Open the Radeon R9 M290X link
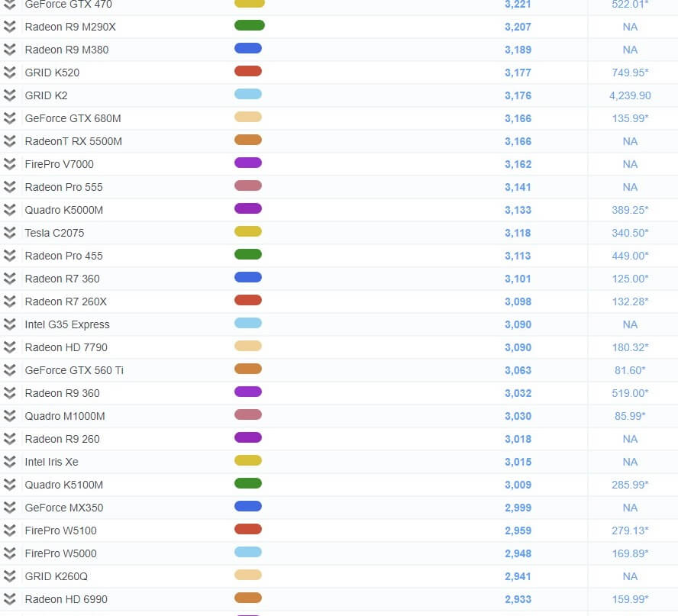678x616 pixels. tap(70, 27)
